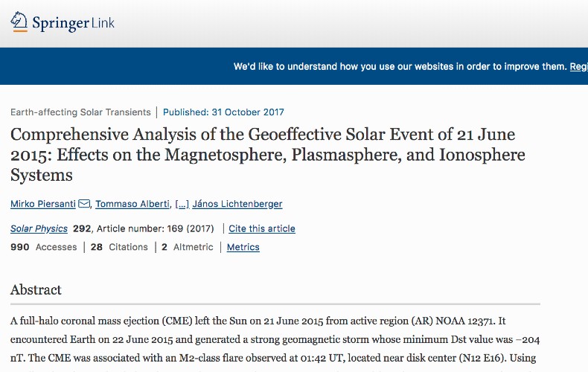Screen dimensions: 588x372
Task: Click the Register link in the blue banner
Action: 578,66
